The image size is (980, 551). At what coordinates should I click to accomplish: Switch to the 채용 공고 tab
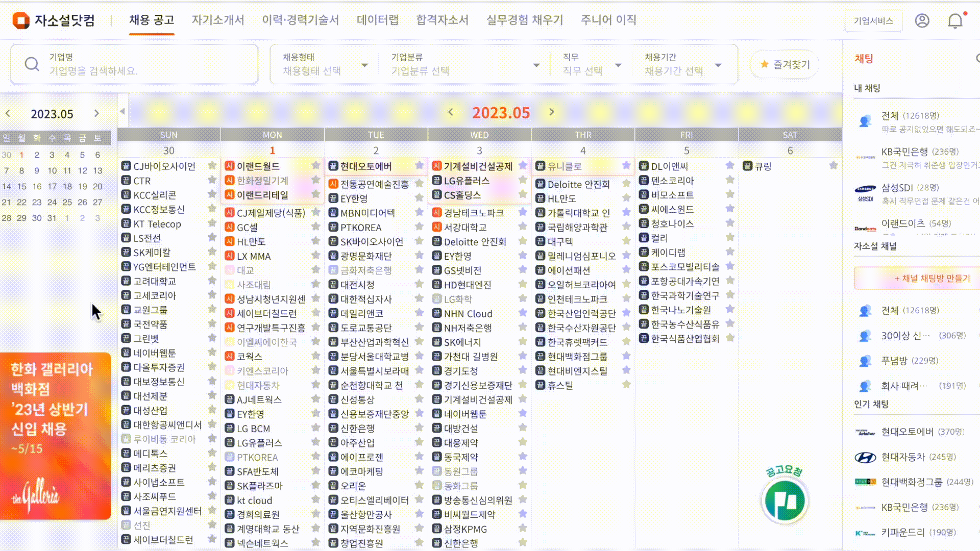tap(152, 20)
